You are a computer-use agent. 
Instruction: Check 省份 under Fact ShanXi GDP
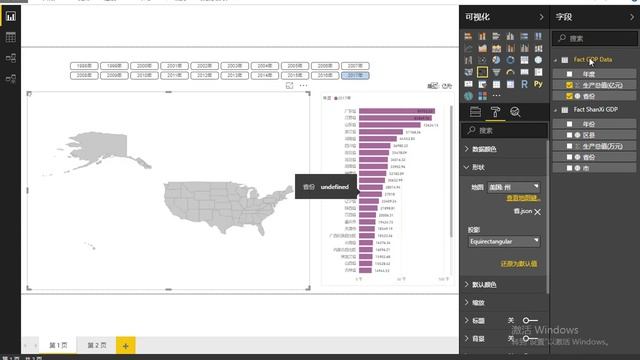pyautogui.click(x=569, y=157)
